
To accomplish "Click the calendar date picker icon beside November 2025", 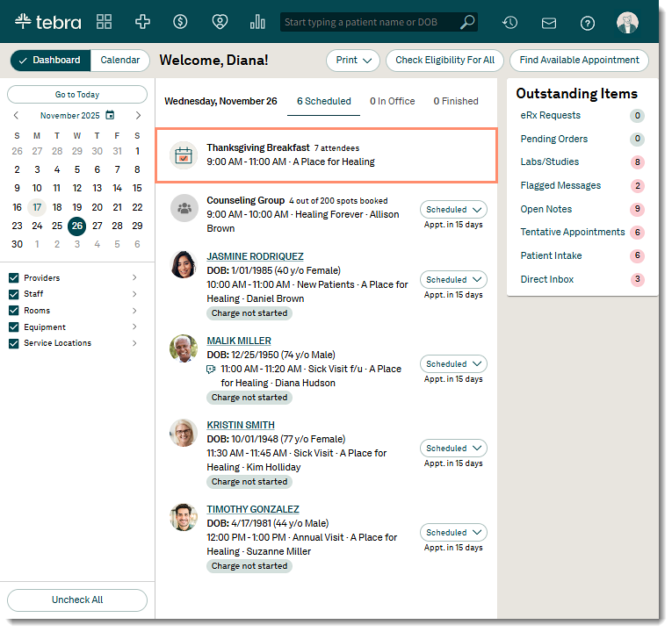I will click(110, 115).
